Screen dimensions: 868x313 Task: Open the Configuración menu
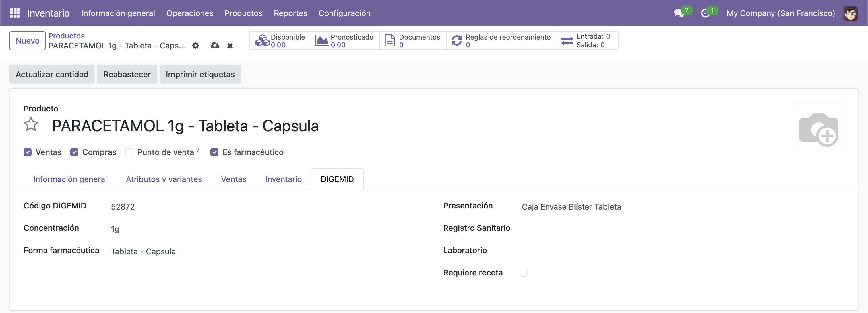tap(344, 13)
